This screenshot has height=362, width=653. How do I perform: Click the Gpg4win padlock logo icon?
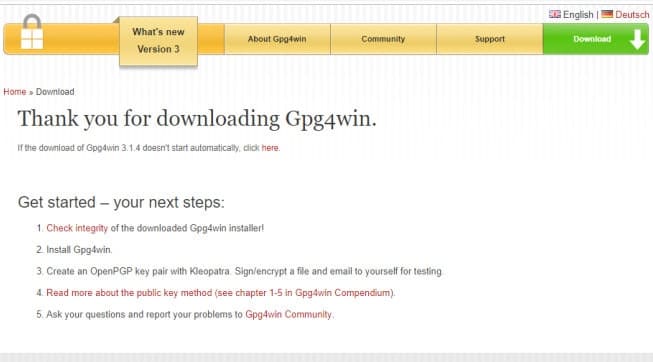[32, 31]
